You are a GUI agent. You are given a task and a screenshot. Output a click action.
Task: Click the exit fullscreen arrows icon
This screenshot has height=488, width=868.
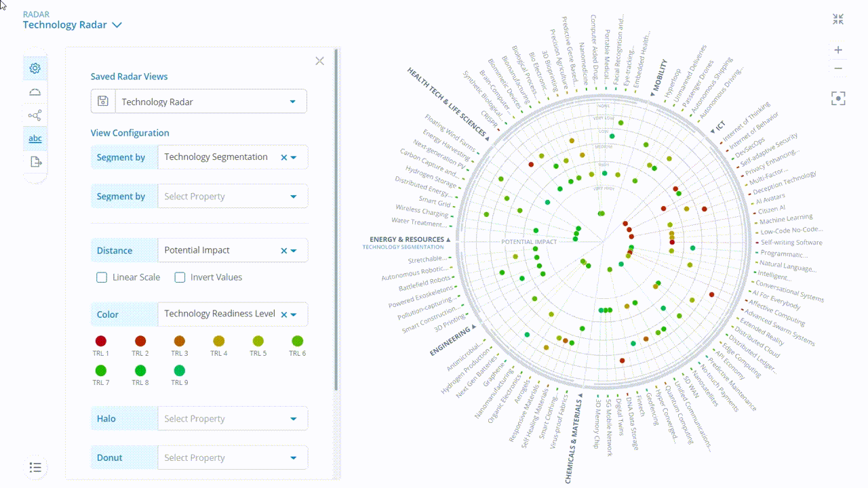[x=838, y=18]
